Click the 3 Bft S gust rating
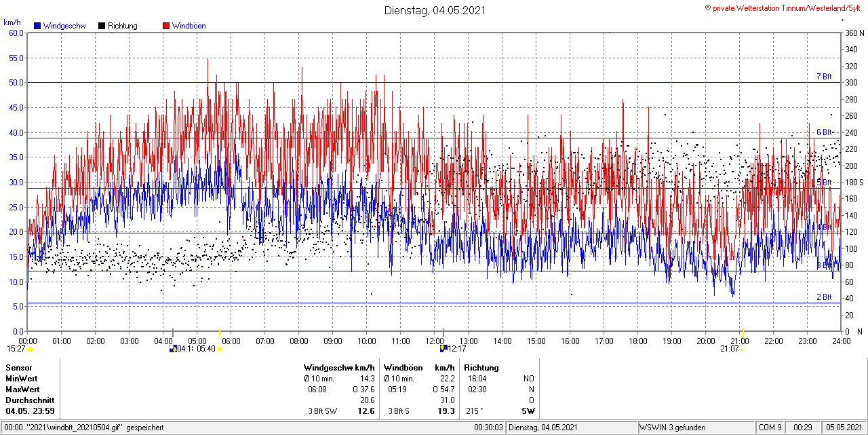Screen dimensions: 868x435 [x=399, y=411]
